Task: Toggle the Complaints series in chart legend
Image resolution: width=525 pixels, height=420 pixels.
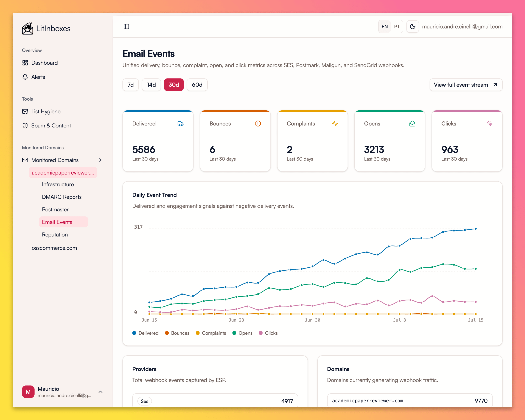Action: 211,333
